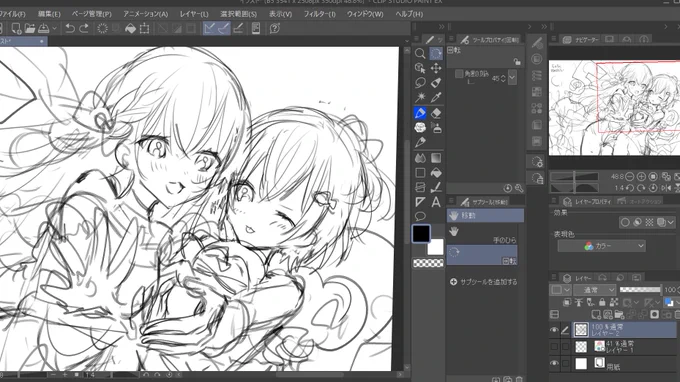Open the ヘルプ(H) menu
The height and width of the screenshot is (382, 680).
coord(409,14)
